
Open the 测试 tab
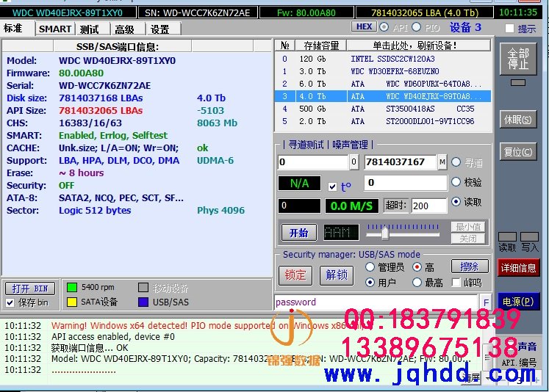tap(89, 29)
